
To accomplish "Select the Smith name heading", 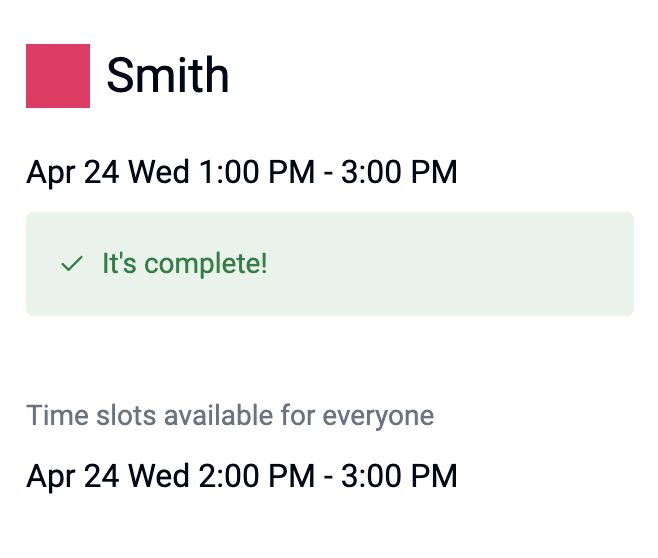I will coord(168,76).
